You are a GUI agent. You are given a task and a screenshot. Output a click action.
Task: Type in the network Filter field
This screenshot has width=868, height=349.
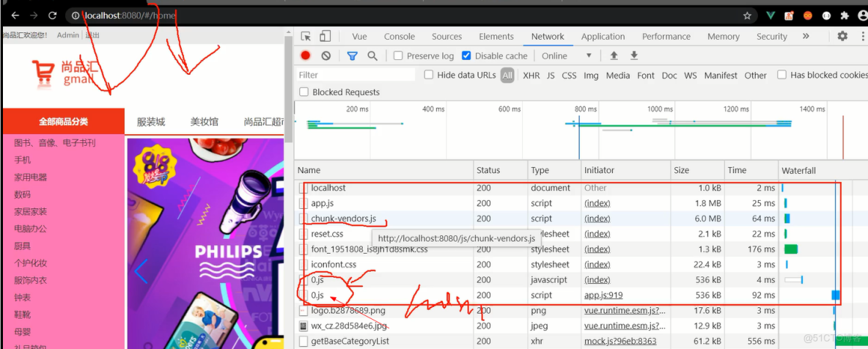coord(356,75)
